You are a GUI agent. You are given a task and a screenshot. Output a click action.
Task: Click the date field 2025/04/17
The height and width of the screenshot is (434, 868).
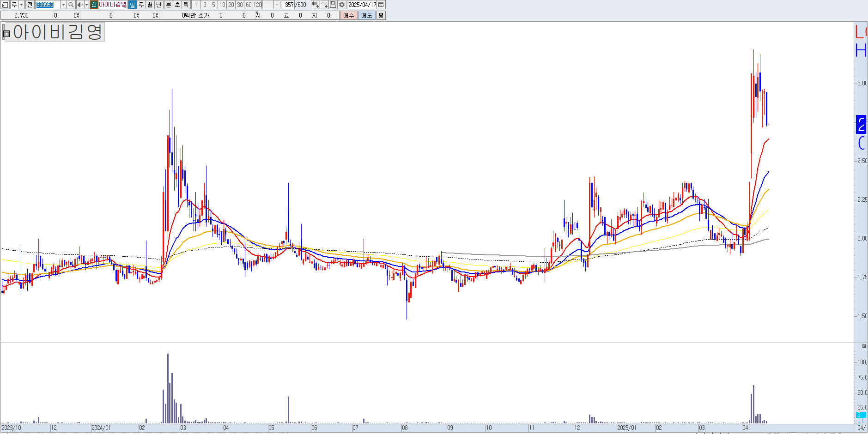click(362, 5)
